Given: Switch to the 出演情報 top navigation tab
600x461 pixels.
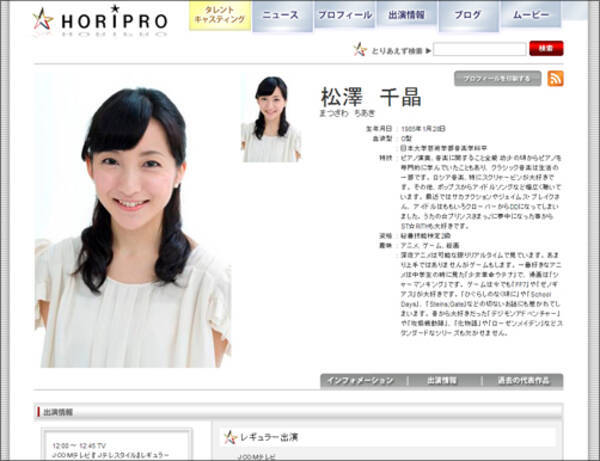Looking at the screenshot, I should pos(406,16).
